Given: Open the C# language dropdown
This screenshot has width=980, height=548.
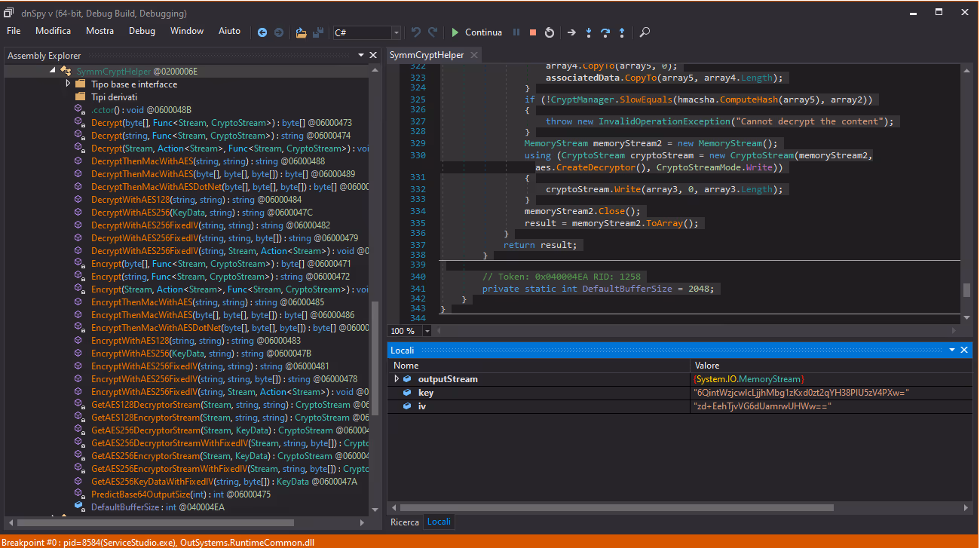Looking at the screenshot, I should coord(396,32).
